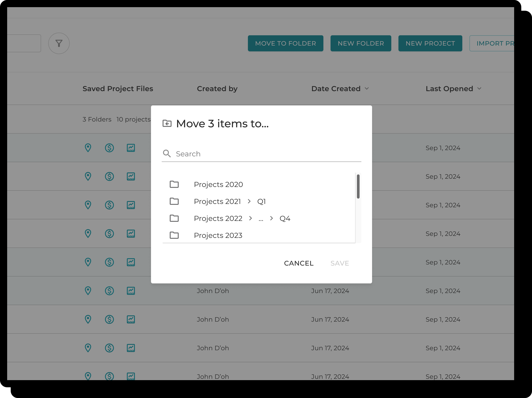Click the filter funnel icon
The image size is (532, 398).
[59, 43]
